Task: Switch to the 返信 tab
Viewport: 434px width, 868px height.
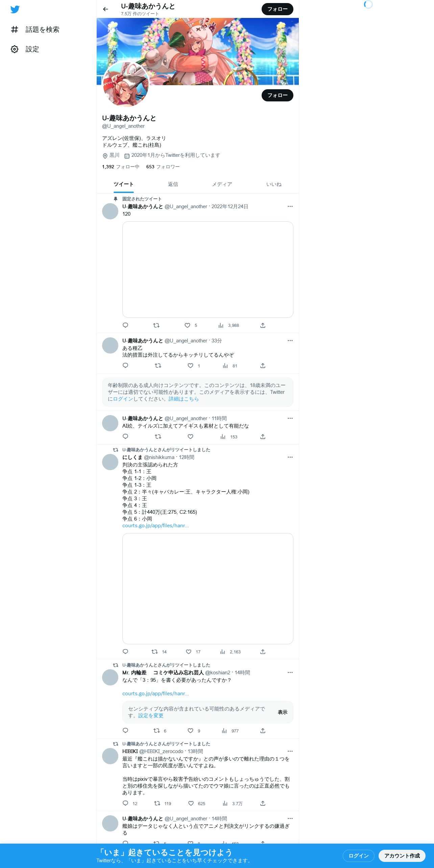Action: coord(173,184)
